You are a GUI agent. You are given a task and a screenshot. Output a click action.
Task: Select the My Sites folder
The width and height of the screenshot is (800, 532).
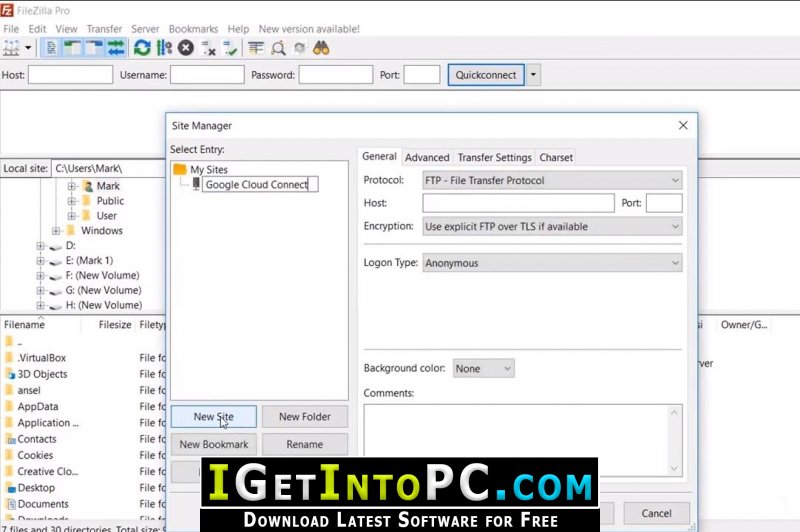click(209, 169)
